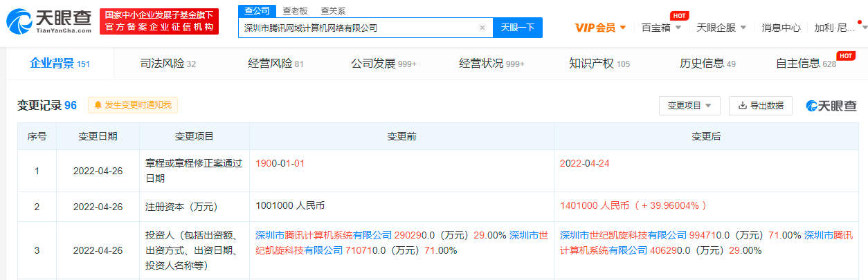Open the 百宝箱 dropdown
Screen dimensions: 868x280
coord(662,28)
